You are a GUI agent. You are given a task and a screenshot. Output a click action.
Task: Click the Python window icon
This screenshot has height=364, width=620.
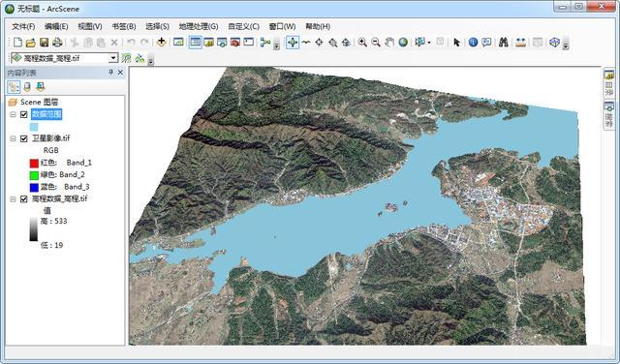point(248,42)
